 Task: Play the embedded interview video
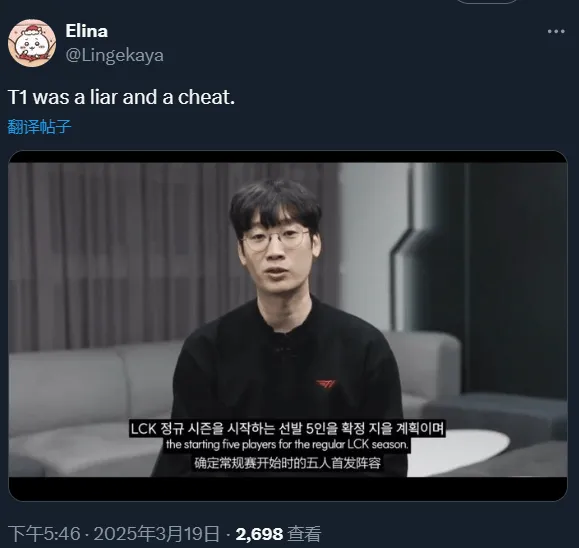tap(288, 325)
